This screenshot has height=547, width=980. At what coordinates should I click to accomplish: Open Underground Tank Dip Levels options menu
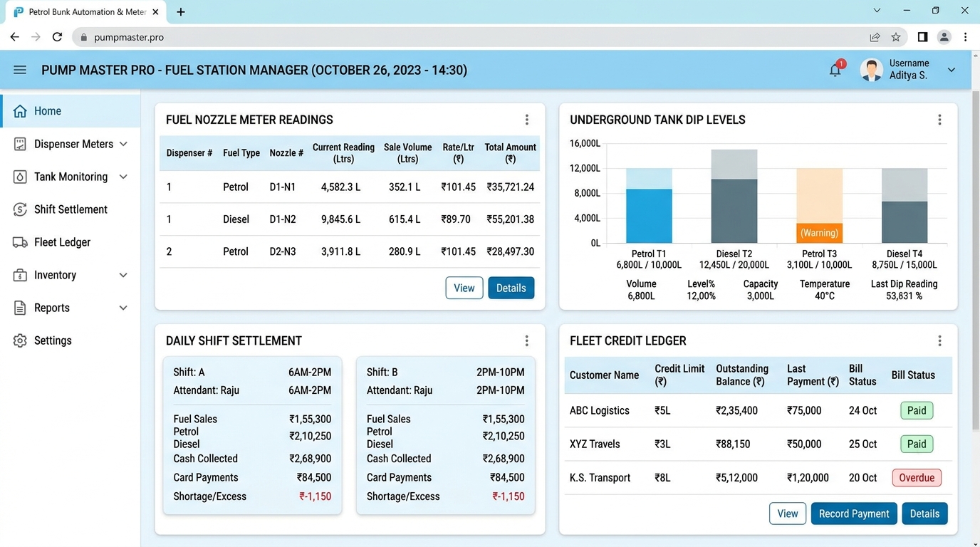click(939, 120)
